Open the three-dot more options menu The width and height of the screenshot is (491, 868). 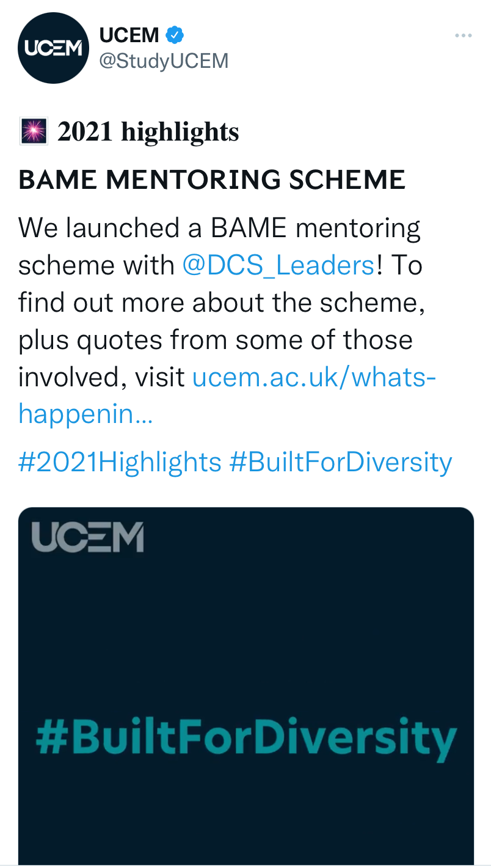pos(464,36)
